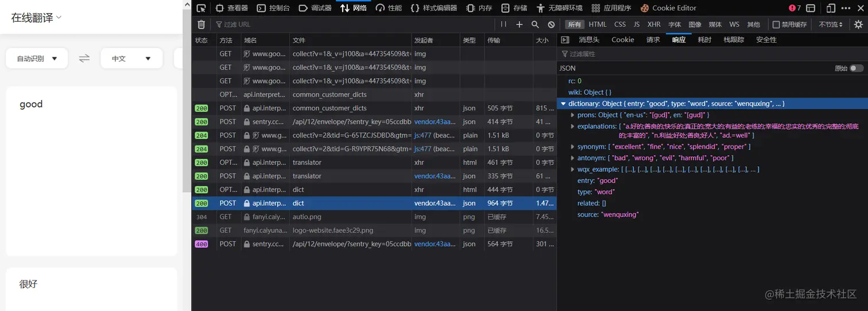
Task: Click vendor.43aa initiator link on dict row
Action: (435, 203)
